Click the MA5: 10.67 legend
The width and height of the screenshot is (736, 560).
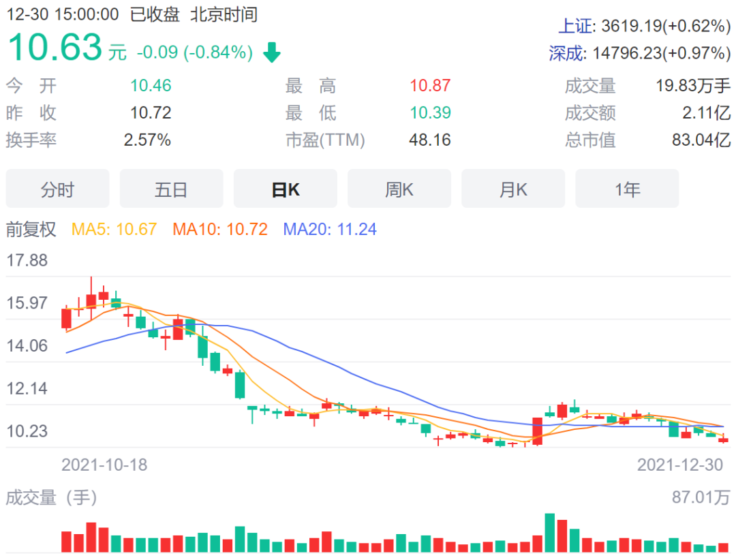[114, 229]
